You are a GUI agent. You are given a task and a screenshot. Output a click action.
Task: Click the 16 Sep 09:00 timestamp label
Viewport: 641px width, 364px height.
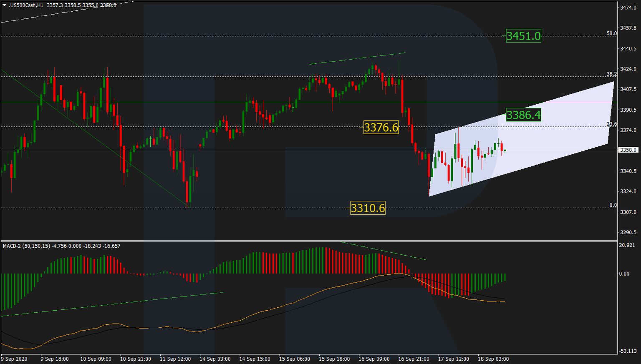pos(373,359)
